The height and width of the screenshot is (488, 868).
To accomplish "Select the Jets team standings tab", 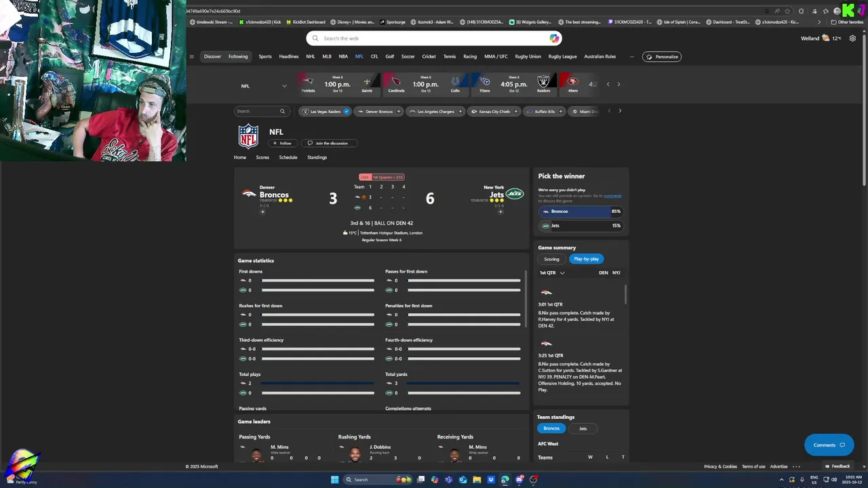I will pyautogui.click(x=583, y=428).
